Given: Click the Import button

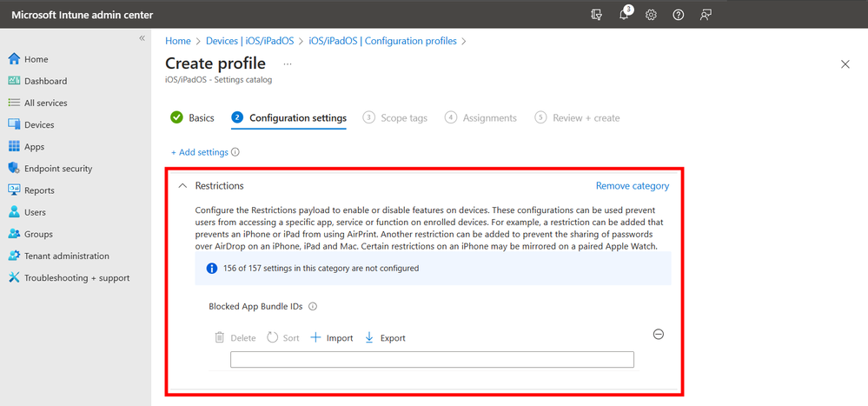Looking at the screenshot, I should (x=332, y=338).
